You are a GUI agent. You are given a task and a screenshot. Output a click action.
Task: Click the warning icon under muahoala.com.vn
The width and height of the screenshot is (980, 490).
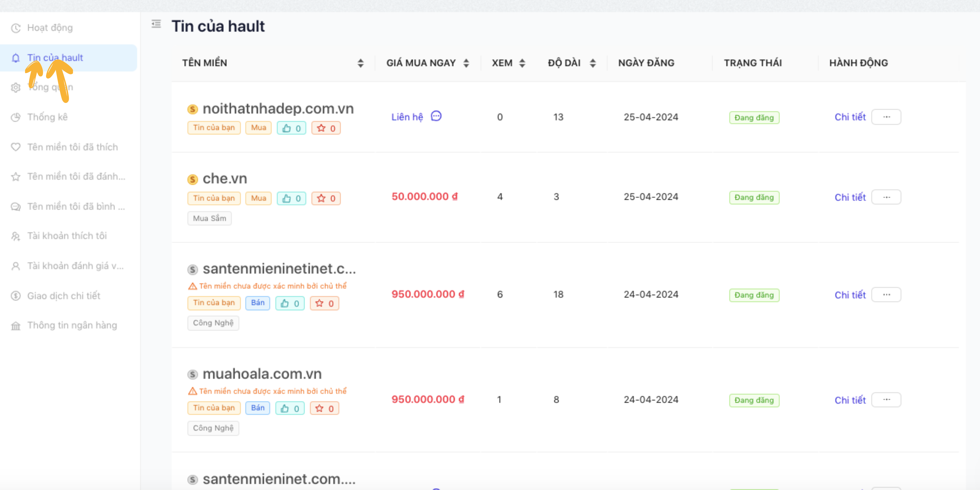[193, 391]
